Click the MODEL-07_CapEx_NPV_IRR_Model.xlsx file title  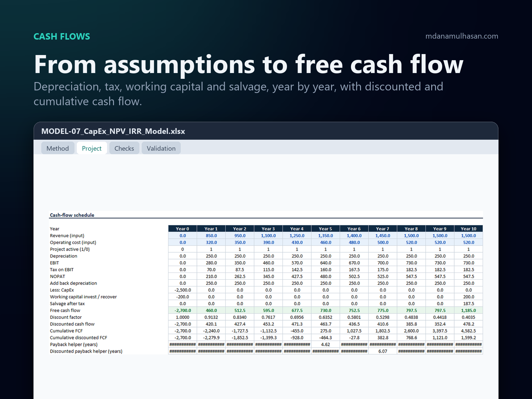[x=113, y=131]
